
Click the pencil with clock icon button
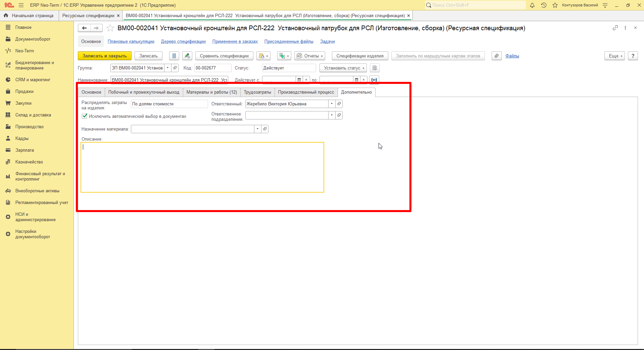[187, 56]
